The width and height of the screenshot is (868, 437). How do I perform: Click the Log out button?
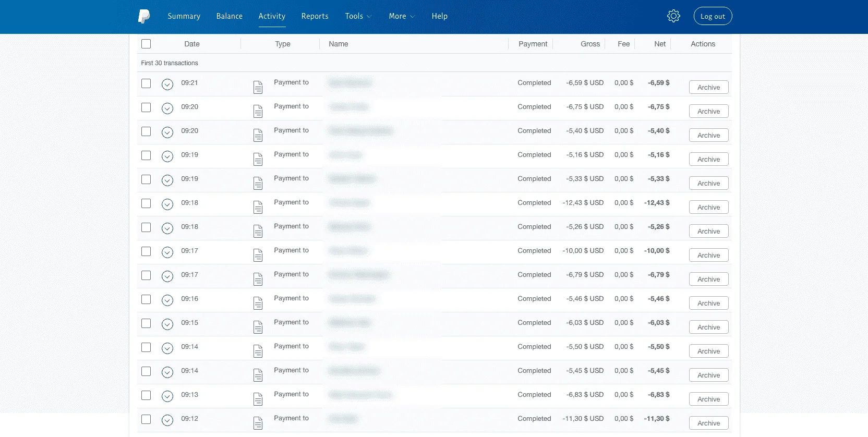pyautogui.click(x=713, y=16)
